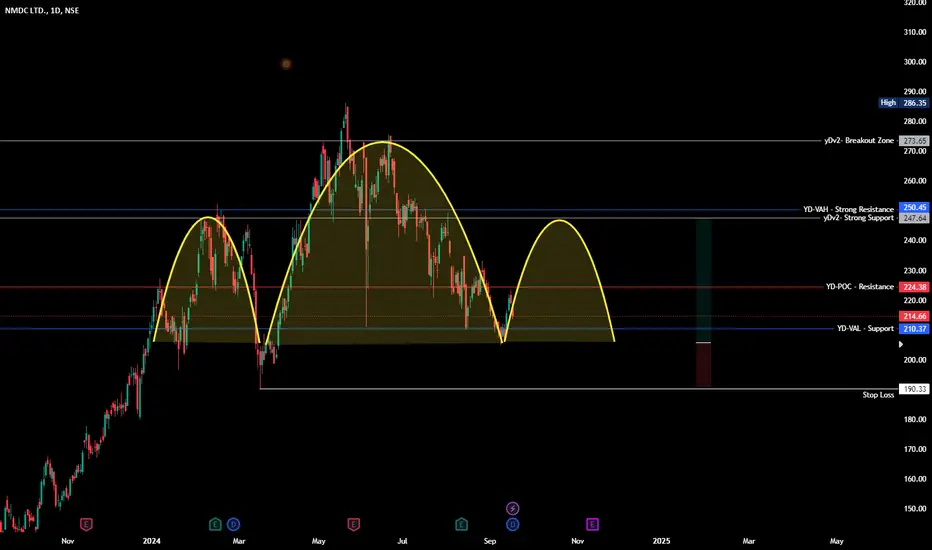This screenshot has height=550, width=932.
Task: Click the orange dot marker above the chart
Action: click(286, 64)
